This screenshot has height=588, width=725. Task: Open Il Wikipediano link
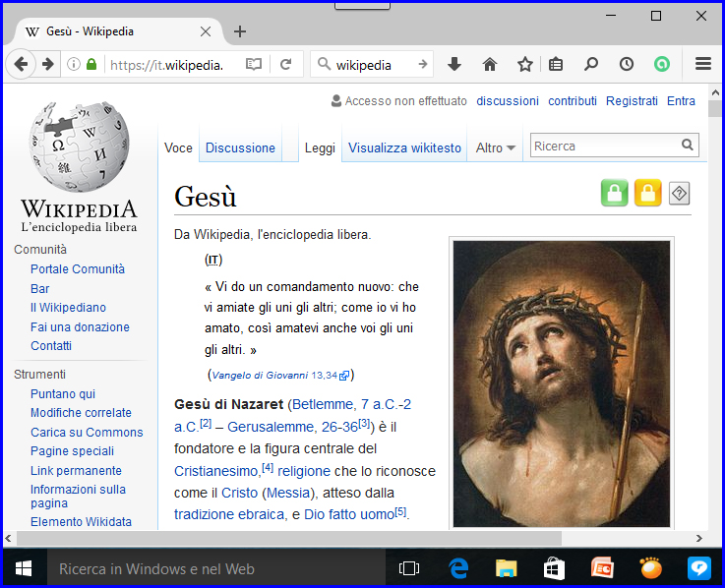click(x=69, y=308)
